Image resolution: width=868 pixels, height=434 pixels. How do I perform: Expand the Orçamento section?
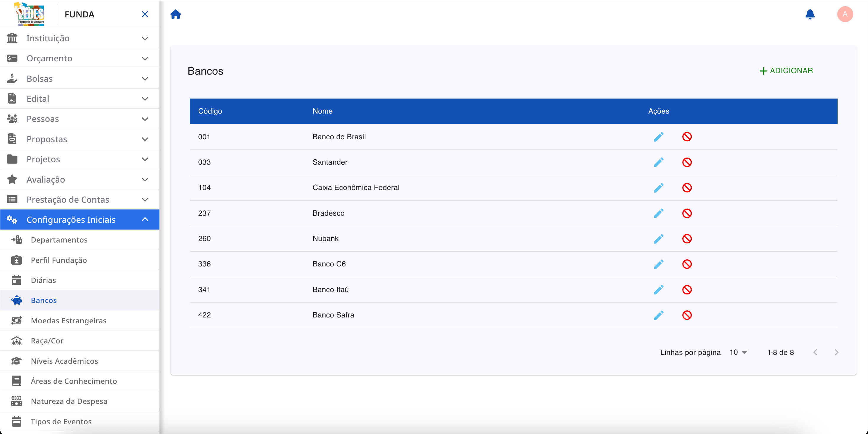pos(79,59)
